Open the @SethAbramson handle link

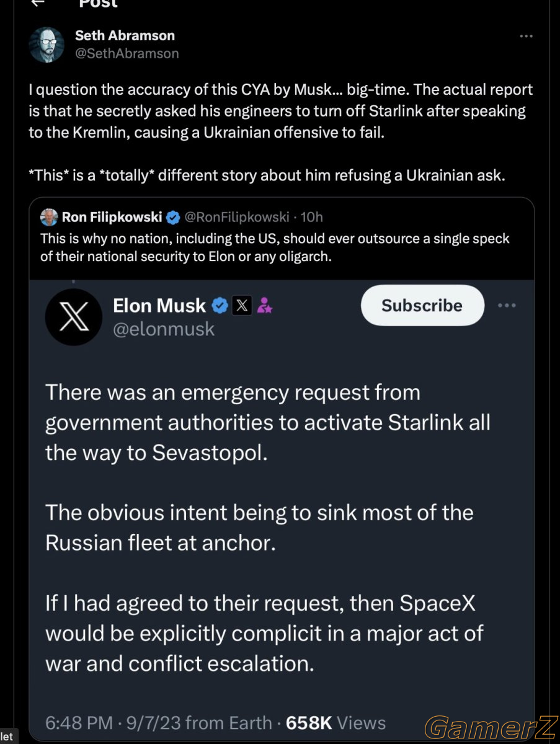point(127,53)
